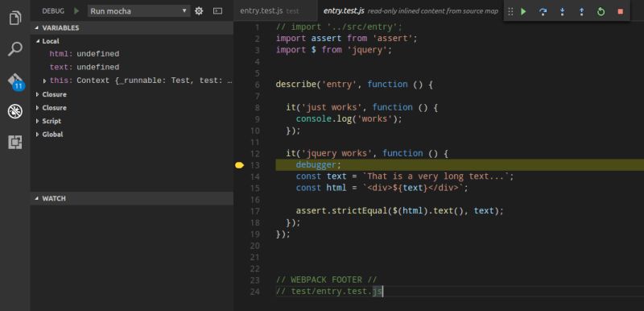The height and width of the screenshot is (311, 644).
Task: Click the DEBUG label in the sidebar header
Action: click(x=53, y=11)
